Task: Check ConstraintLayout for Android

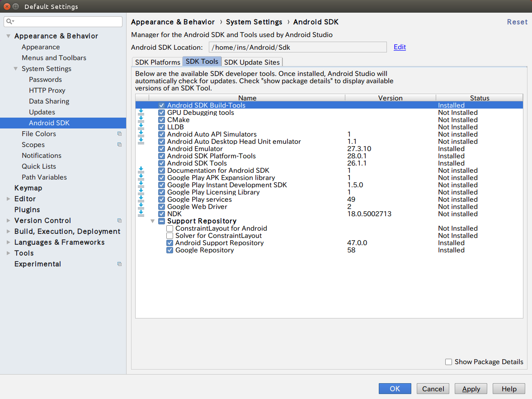Action: pos(169,228)
